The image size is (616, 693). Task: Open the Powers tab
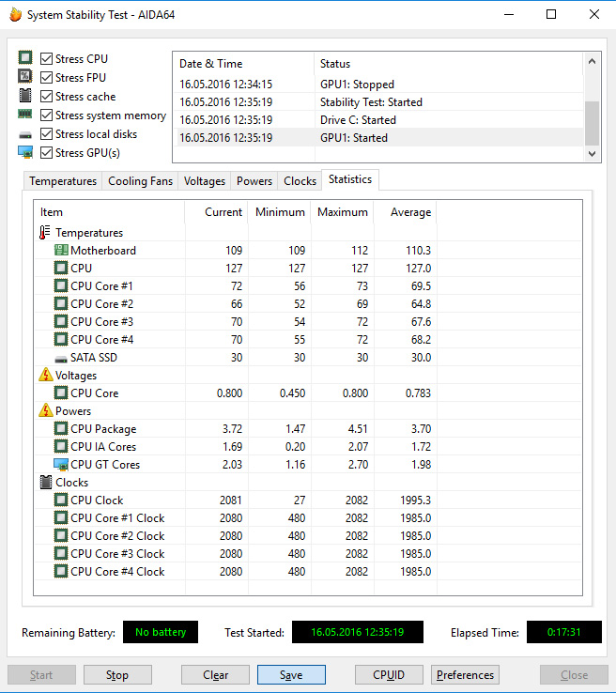[254, 181]
